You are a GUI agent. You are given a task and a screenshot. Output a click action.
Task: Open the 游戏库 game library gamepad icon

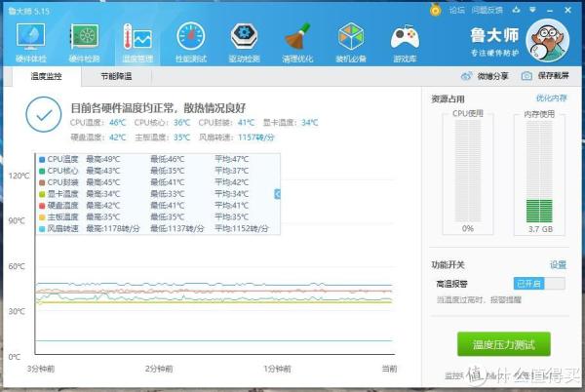point(405,42)
